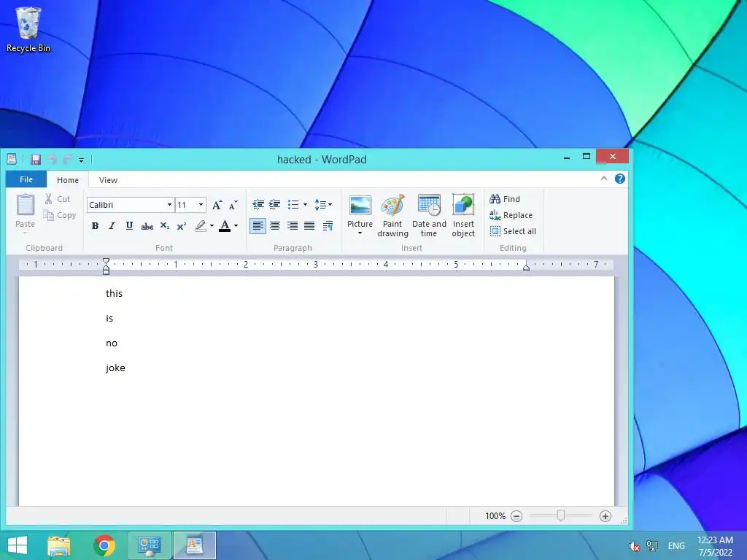
Task: Apply the text highlight color pen
Action: click(x=201, y=226)
